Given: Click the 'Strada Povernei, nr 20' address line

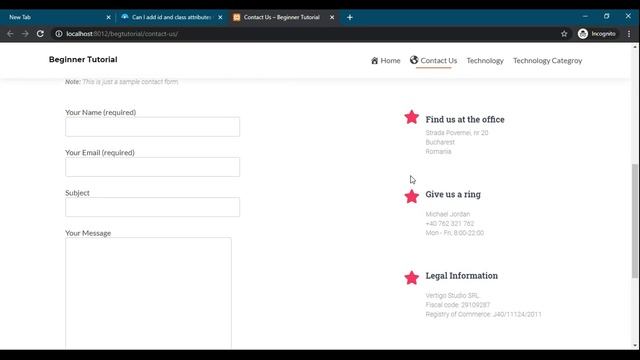Looking at the screenshot, I should 457,133.
